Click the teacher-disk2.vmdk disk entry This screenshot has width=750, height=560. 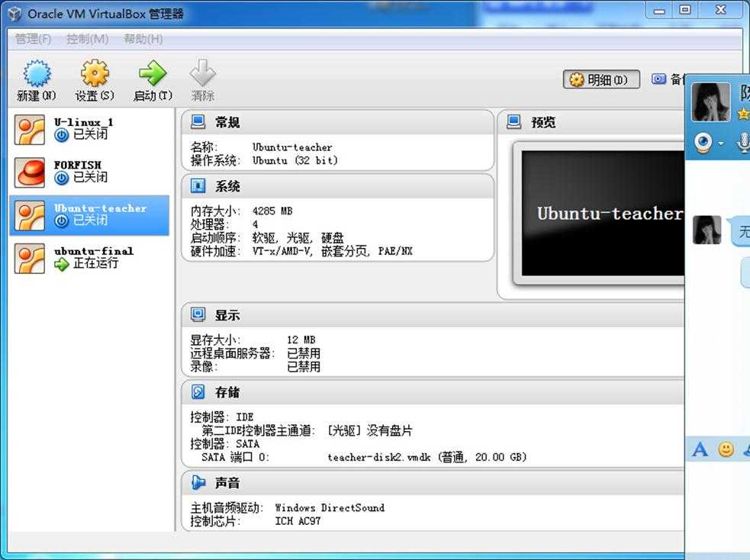[427, 457]
